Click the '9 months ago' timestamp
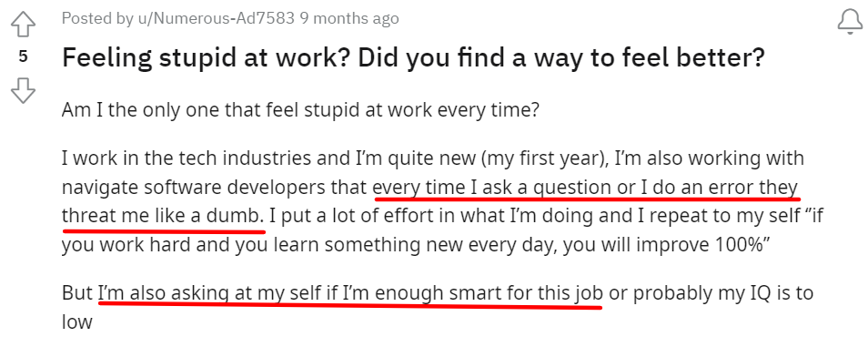Screen dimensions: 868x347 click(x=349, y=18)
